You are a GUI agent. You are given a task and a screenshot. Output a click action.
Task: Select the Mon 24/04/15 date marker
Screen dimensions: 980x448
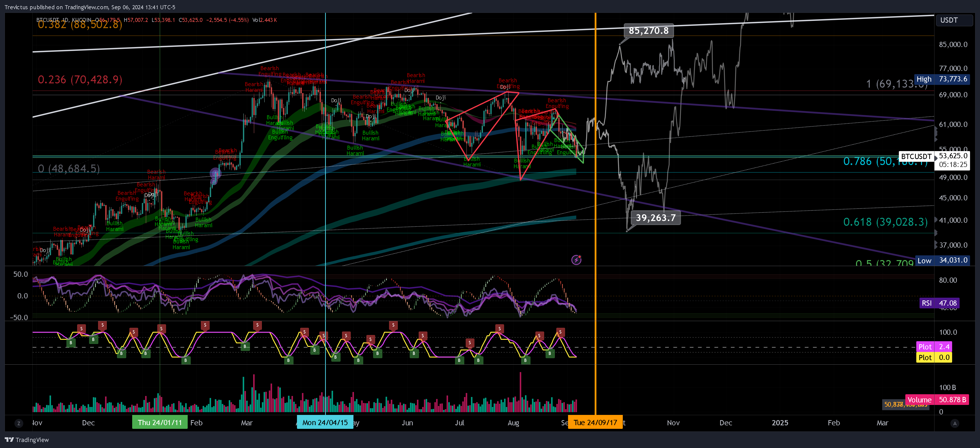325,423
